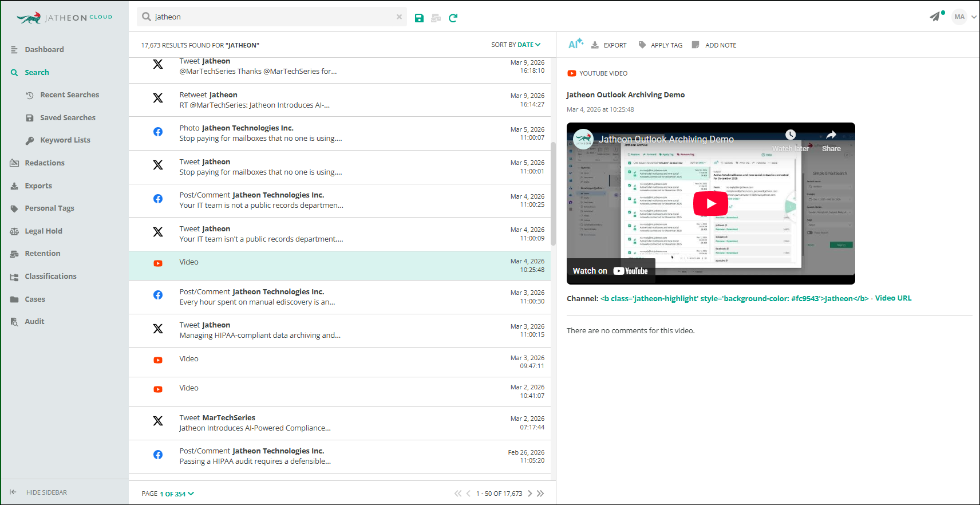
Task: Go to the next results page arrow
Action: coord(530,494)
